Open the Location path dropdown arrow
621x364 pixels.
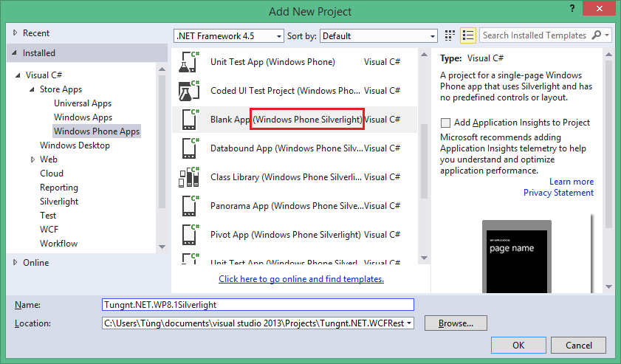[x=409, y=323]
